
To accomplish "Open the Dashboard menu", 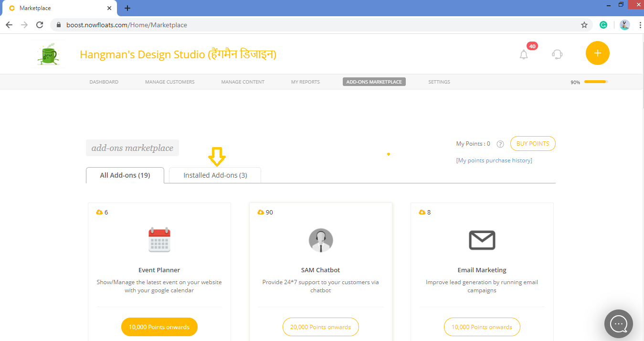I will 104,82.
